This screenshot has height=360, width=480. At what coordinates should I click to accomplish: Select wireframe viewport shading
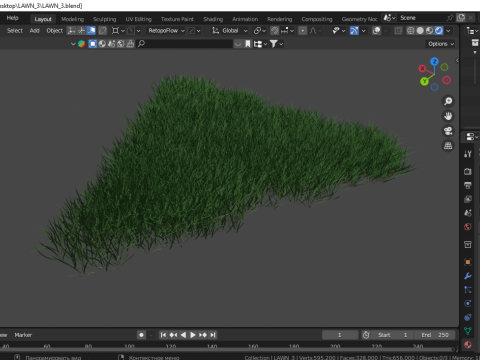[411, 31]
